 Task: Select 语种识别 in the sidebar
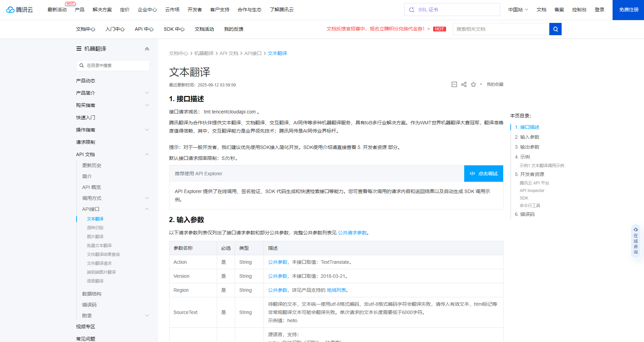tap(95, 228)
